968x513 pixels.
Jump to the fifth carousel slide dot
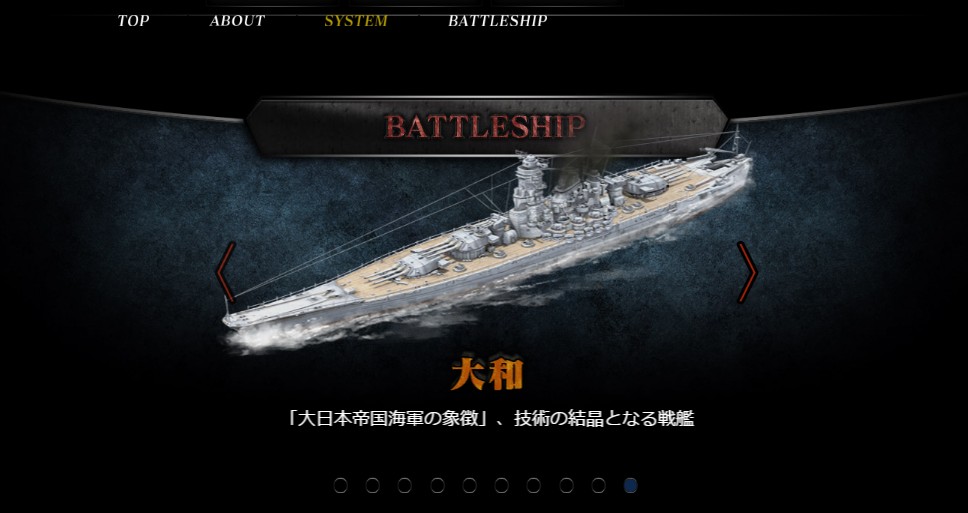(469, 486)
